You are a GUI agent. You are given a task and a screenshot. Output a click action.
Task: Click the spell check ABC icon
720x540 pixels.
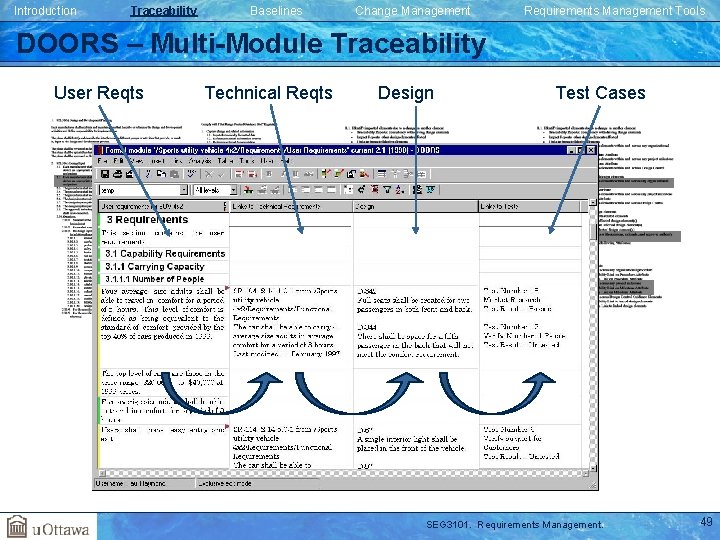[191, 174]
